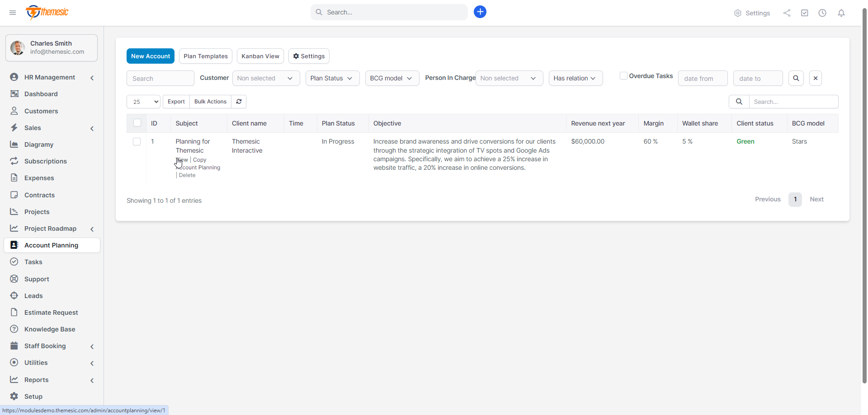
Task: Switch to Kanban View
Action: (260, 56)
